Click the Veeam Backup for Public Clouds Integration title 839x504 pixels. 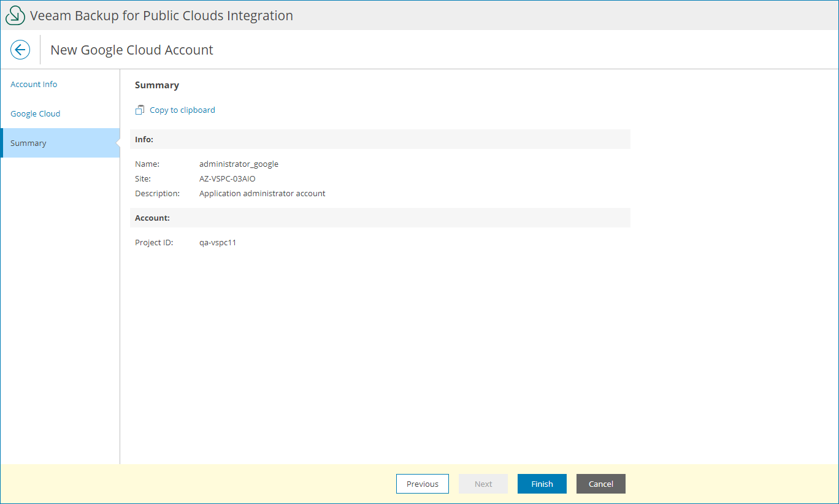pos(161,16)
